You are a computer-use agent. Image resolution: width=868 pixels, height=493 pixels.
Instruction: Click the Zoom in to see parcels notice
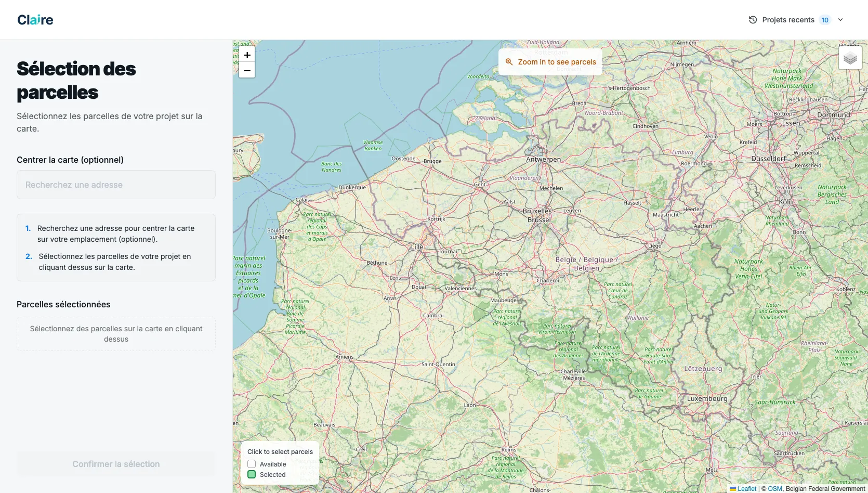click(550, 62)
